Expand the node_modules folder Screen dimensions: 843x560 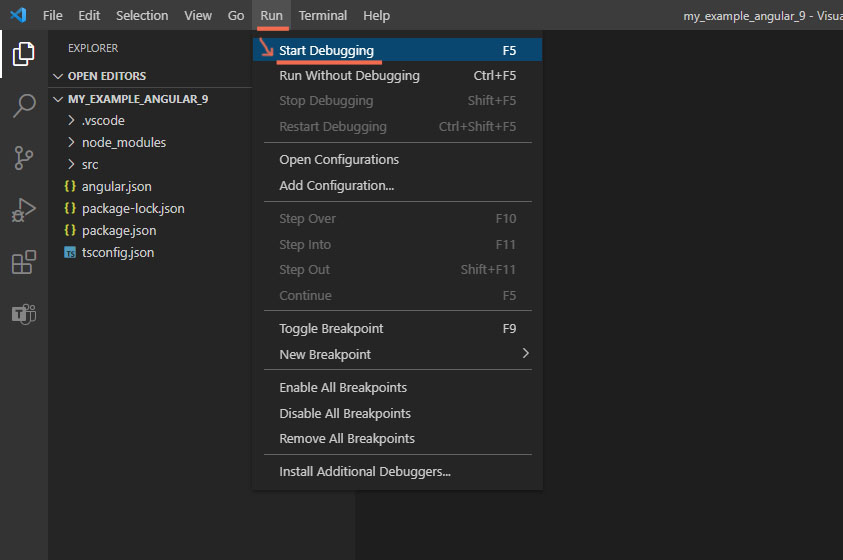123,142
